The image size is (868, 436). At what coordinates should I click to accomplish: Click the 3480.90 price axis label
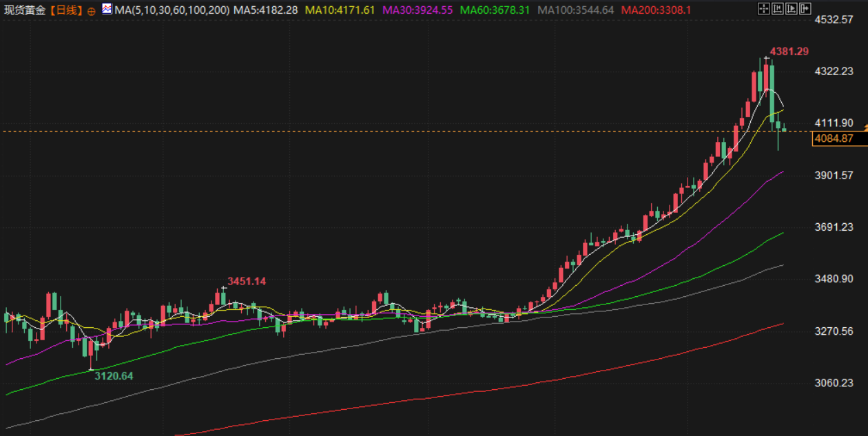point(834,279)
